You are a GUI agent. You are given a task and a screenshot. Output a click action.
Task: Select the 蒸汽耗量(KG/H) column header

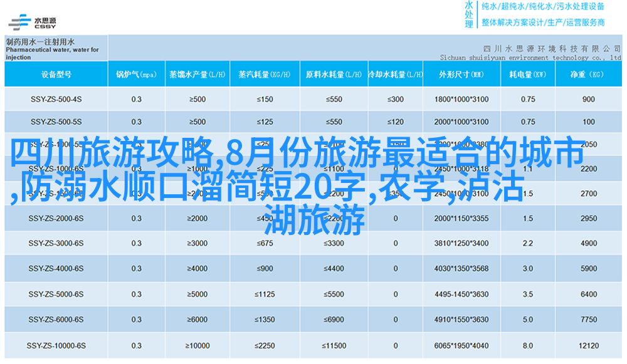265,75
